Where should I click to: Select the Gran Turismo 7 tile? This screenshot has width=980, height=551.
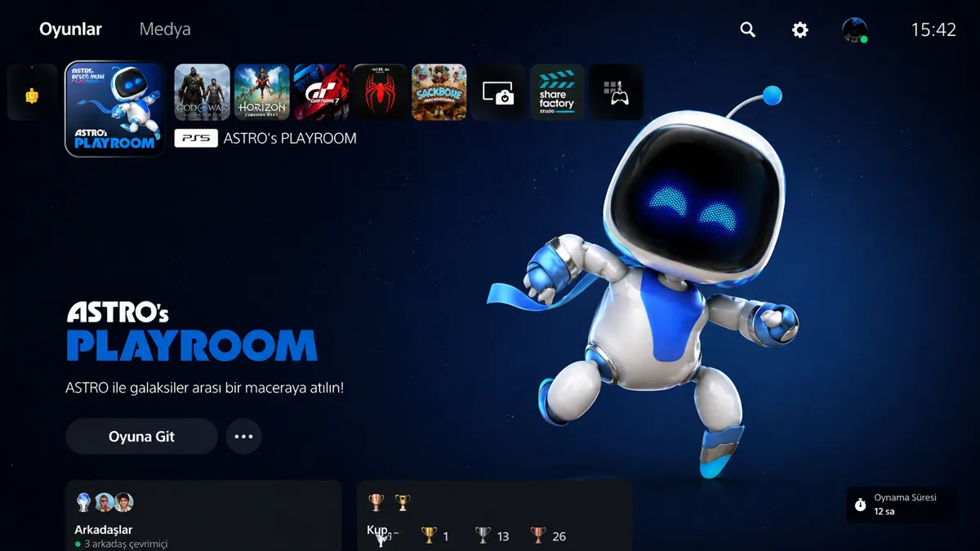click(x=321, y=93)
